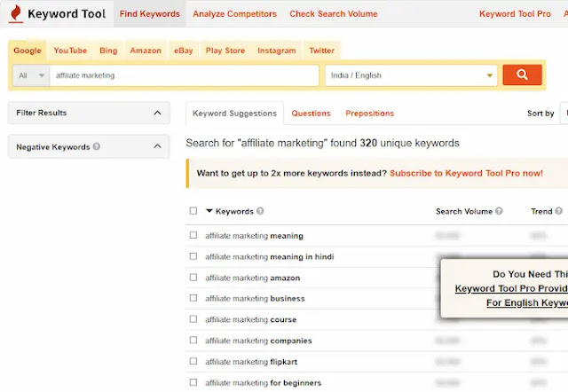Open Analyze Competitors in top navigation
The image size is (568, 392).
pos(234,14)
